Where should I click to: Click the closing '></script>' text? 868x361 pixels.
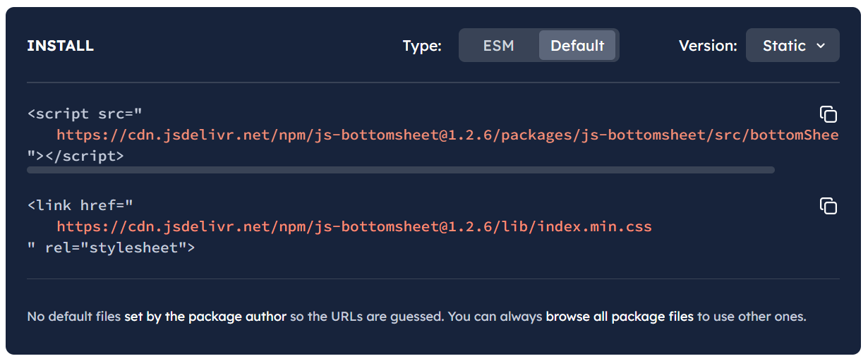[76, 156]
